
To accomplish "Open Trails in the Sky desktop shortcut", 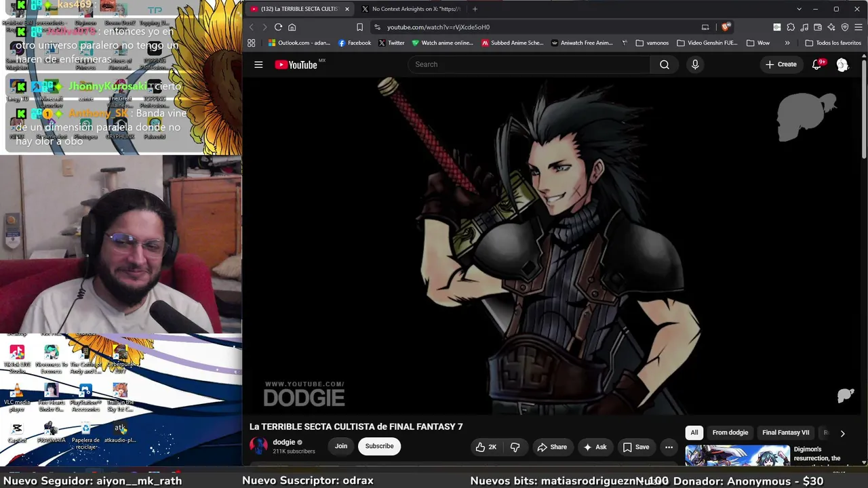I will (120, 398).
